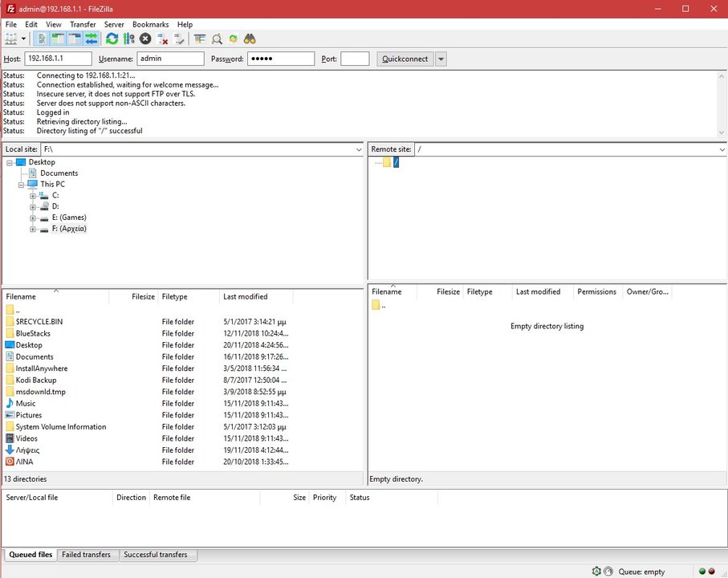The height and width of the screenshot is (578, 728).
Task: Cancel current operation with the X icon
Action: tap(145, 39)
